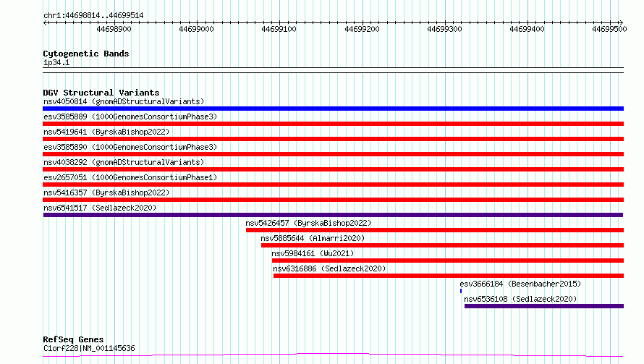The width and height of the screenshot is (644, 364).
Task: Click the chr1:44698814..44699514 region label
Action: click(93, 16)
